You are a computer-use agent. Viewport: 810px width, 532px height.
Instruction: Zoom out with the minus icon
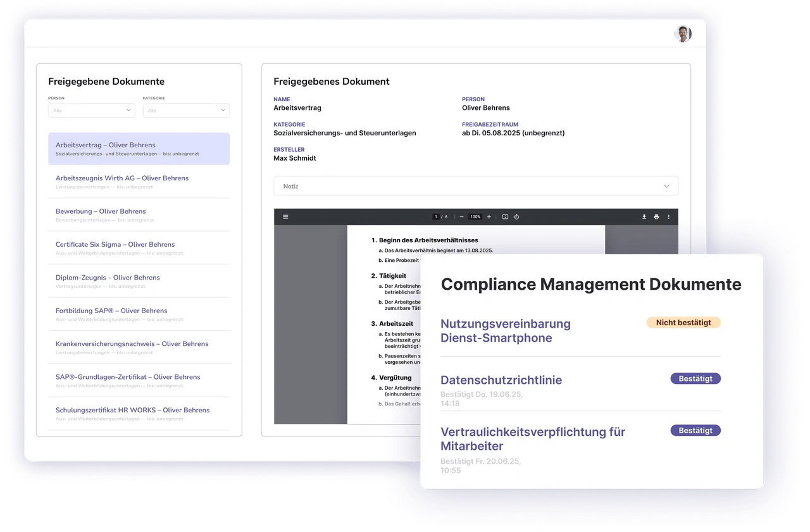tap(461, 217)
